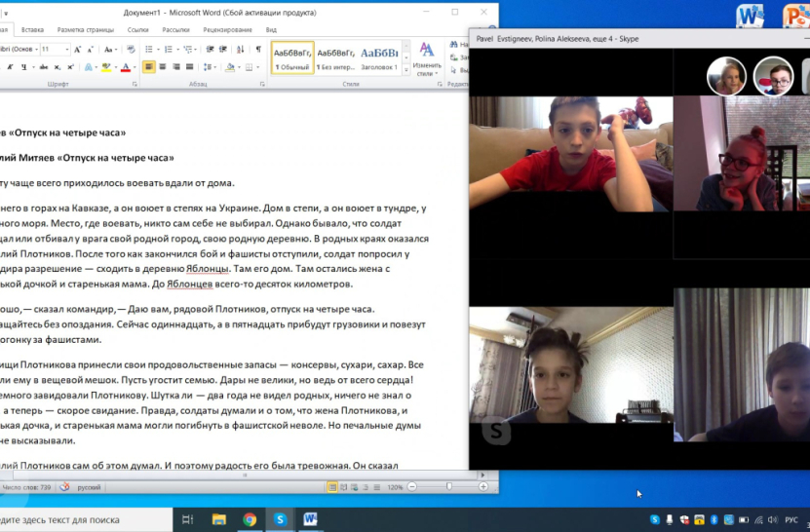Apply red font color
Image resolution: width=810 pixels, height=532 pixels.
tap(125, 67)
